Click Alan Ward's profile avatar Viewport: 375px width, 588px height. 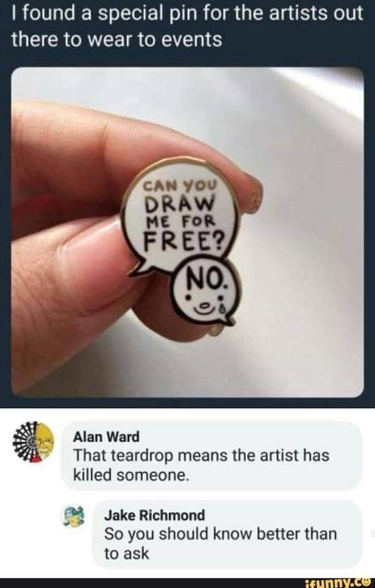[x=33, y=442]
